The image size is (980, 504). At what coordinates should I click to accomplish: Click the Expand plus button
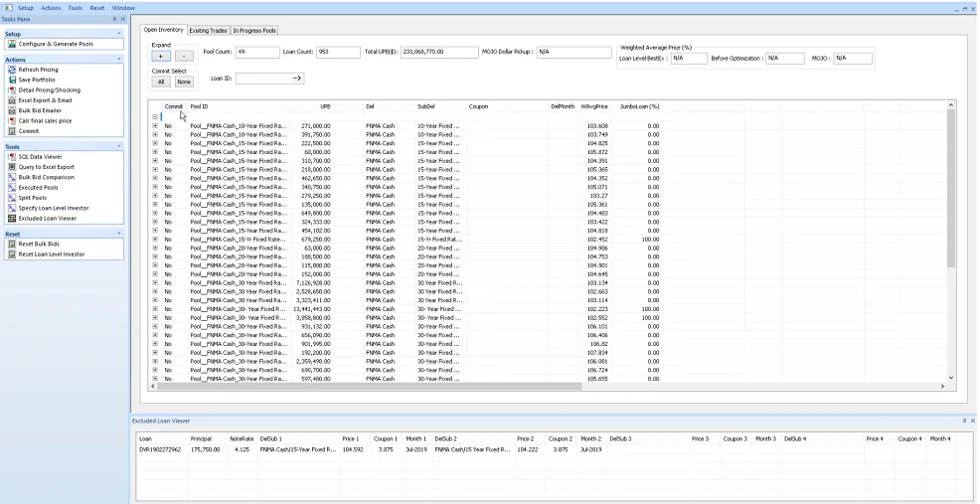161,56
